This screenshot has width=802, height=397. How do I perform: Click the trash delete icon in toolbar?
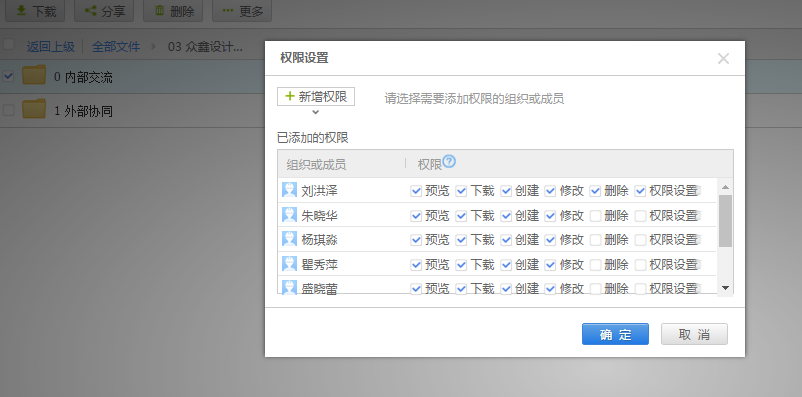click(159, 10)
